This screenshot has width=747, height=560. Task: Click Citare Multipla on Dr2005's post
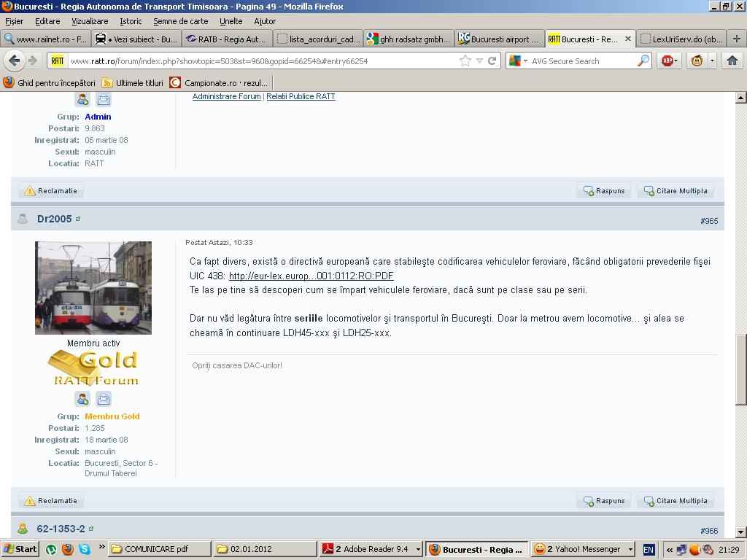click(x=676, y=500)
